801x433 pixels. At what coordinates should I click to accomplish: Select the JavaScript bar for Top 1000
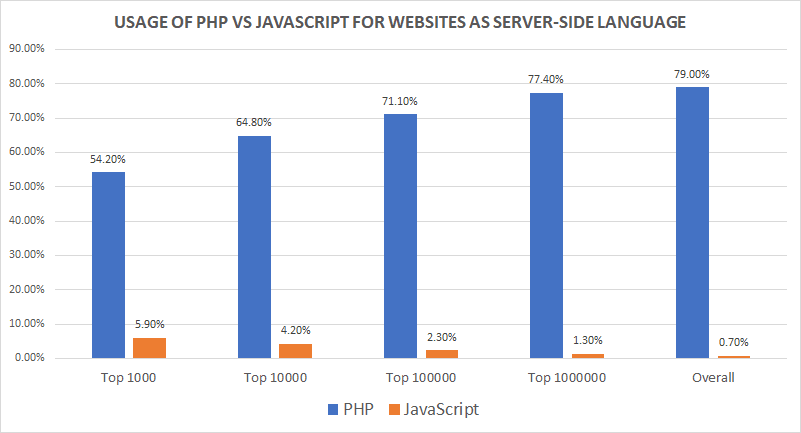(149, 348)
